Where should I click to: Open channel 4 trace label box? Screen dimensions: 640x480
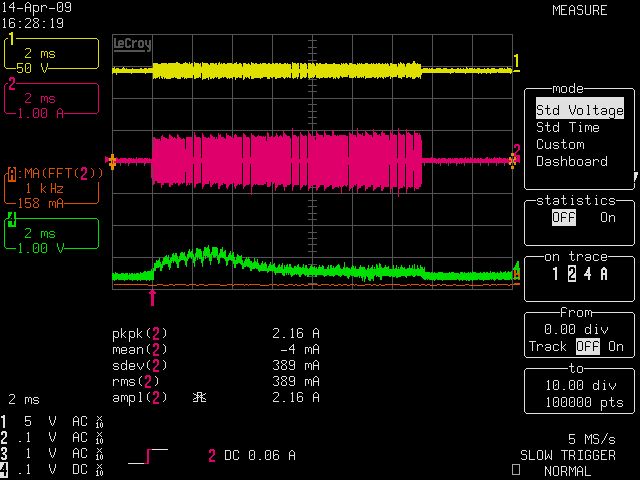coord(51,234)
